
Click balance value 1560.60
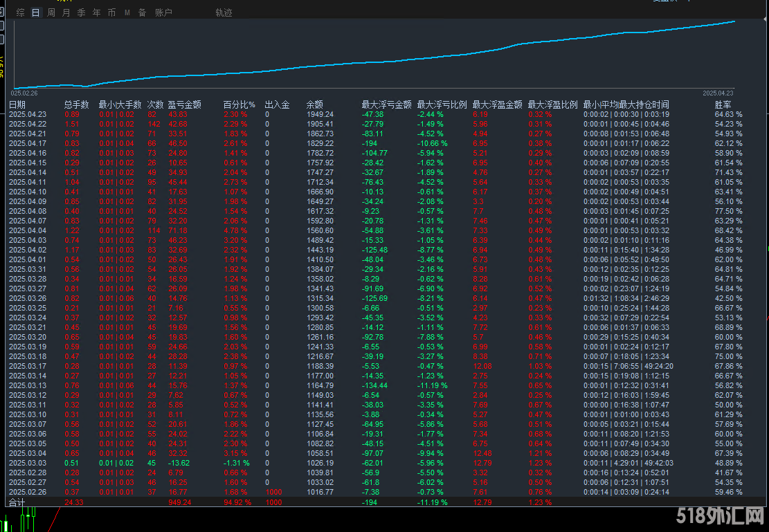coord(320,230)
